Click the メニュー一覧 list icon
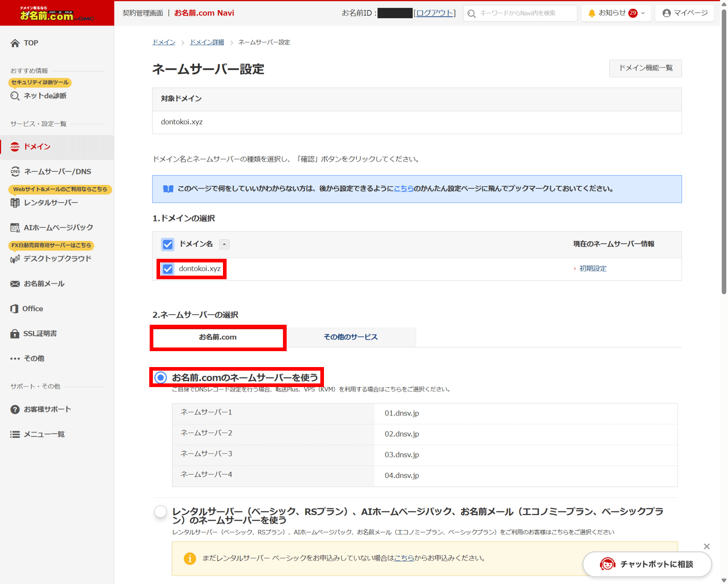The image size is (728, 584). pyautogui.click(x=15, y=434)
